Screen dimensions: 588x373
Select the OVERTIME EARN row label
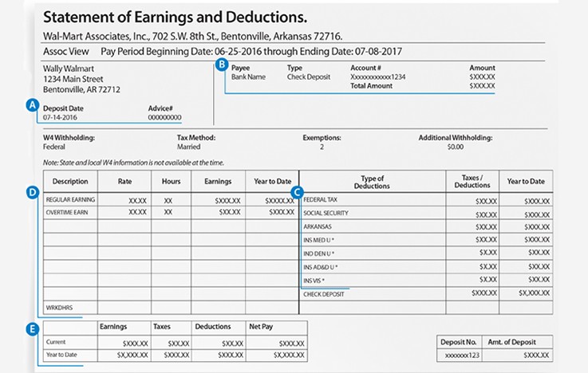pos(69,213)
